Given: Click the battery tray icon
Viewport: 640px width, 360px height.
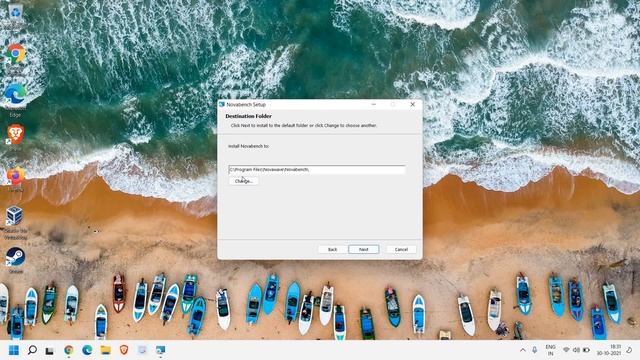Looking at the screenshot, I should click(x=586, y=350).
